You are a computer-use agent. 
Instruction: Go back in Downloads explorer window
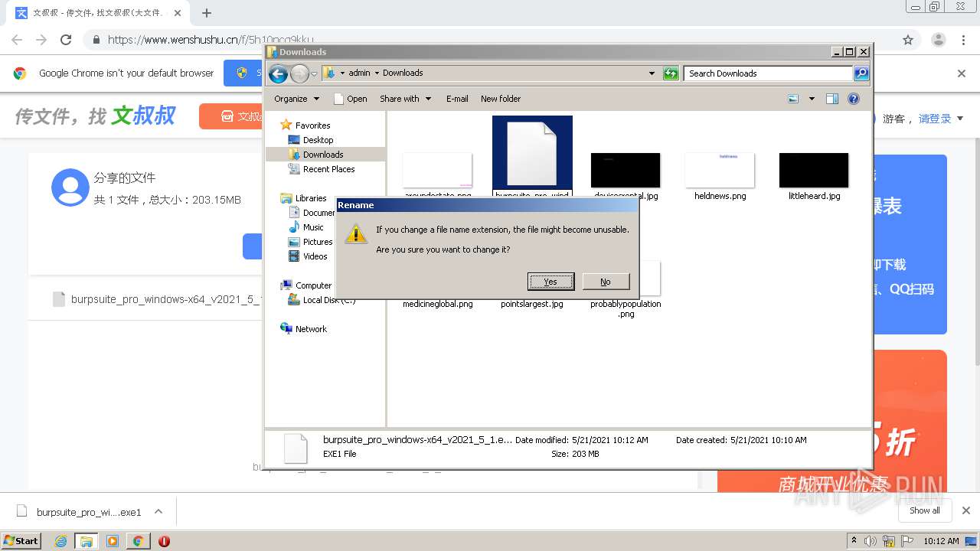coord(279,73)
